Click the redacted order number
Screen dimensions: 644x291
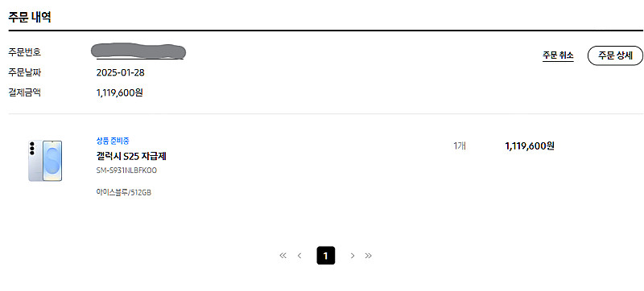point(138,51)
